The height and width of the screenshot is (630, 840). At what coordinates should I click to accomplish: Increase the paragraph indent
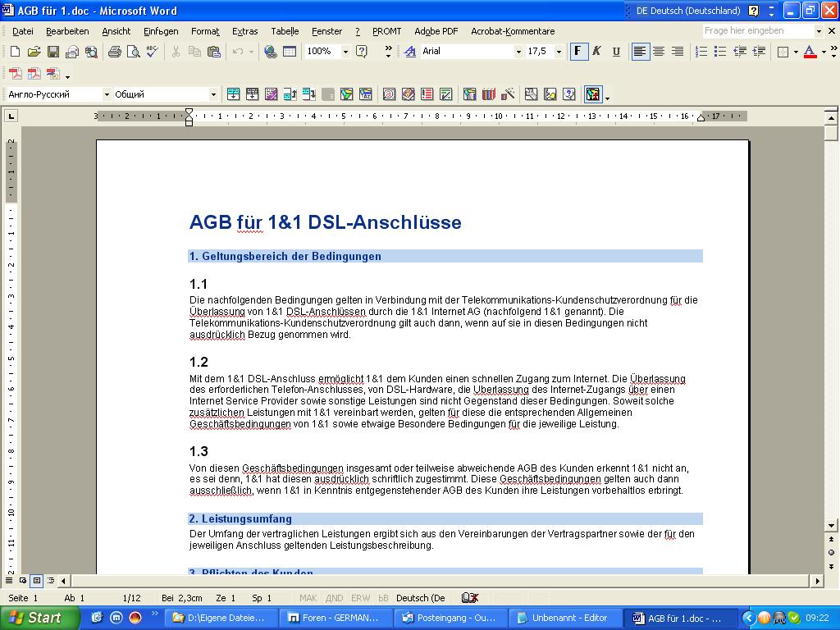click(x=759, y=52)
